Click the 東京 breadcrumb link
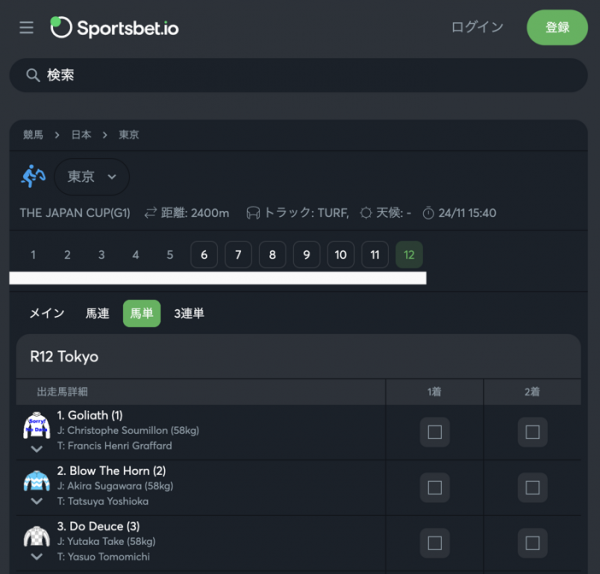This screenshot has height=574, width=600. tap(129, 135)
